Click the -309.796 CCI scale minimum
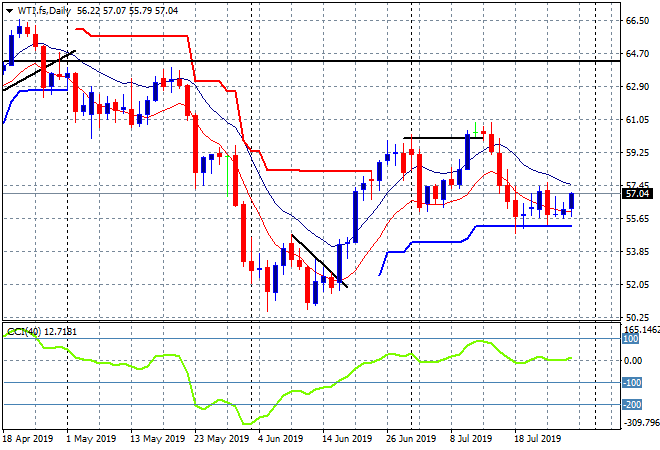 (x=641, y=422)
